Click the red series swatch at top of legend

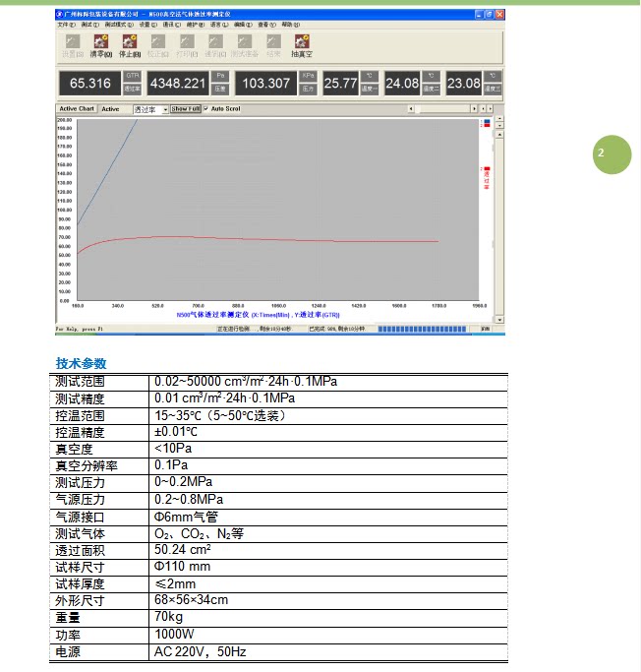click(x=487, y=125)
